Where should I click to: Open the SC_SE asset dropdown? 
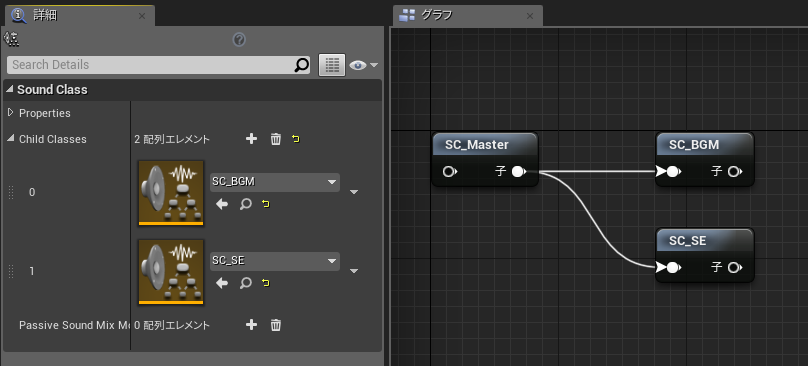pos(275,261)
